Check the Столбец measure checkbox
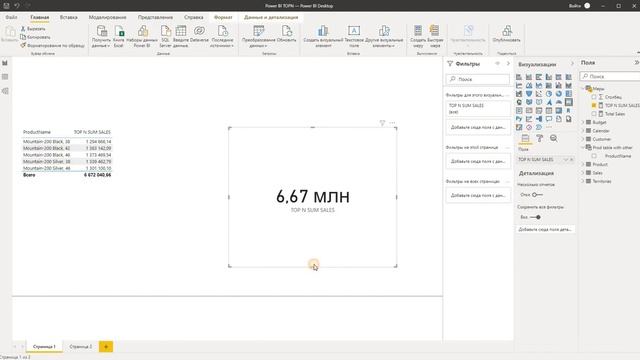Screen dimensions: 640x360 [x=594, y=97]
